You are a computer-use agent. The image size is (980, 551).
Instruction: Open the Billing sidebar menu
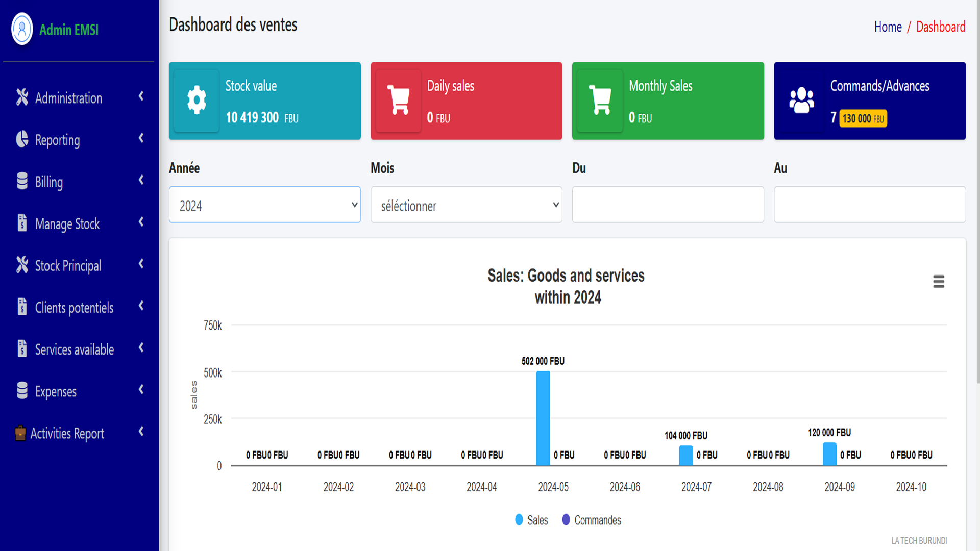click(49, 182)
